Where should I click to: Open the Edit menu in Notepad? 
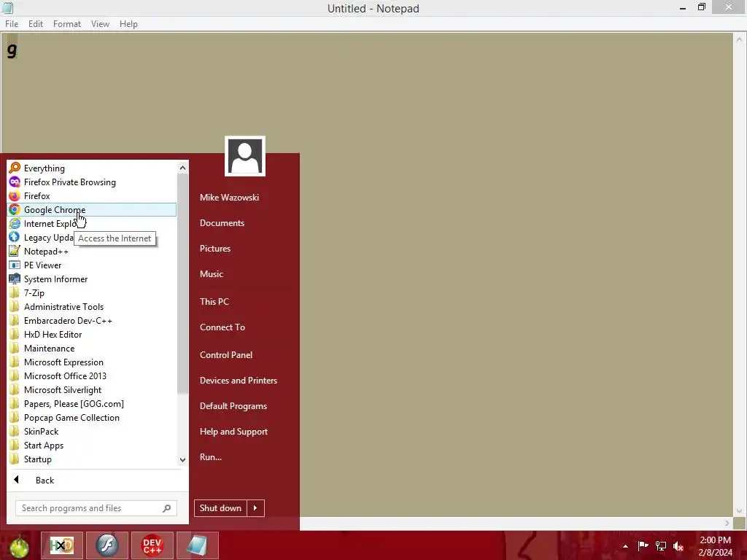[35, 24]
